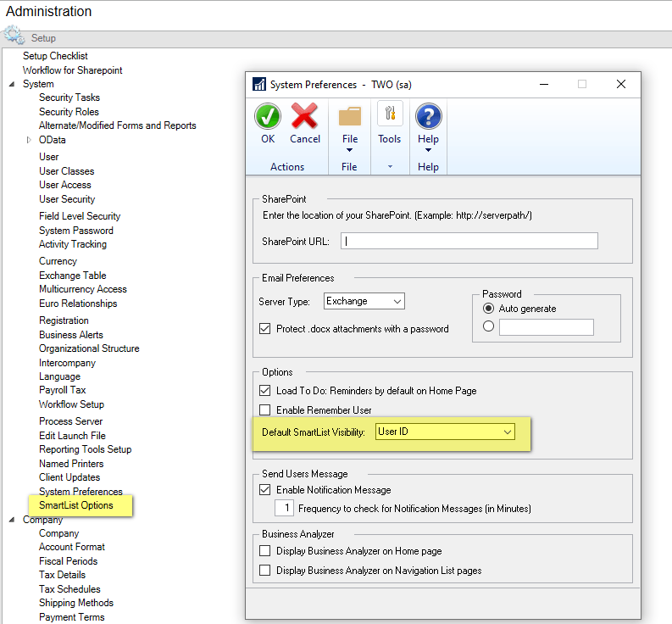The width and height of the screenshot is (672, 624).
Task: Open the Help question mark icon
Action: (x=428, y=116)
